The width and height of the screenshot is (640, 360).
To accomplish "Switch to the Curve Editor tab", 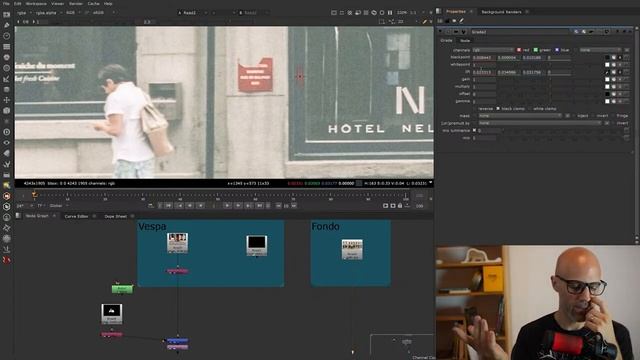I will pos(76,216).
